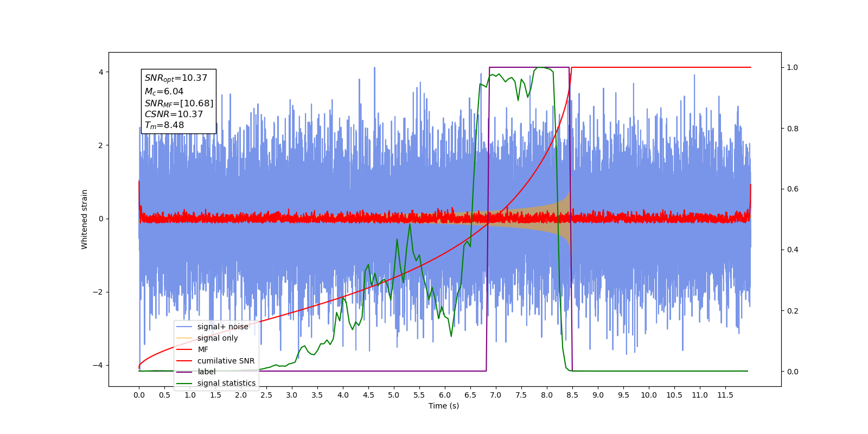Click the CSNR=10.37 annotation text
This screenshot has height=434, width=868.
pos(174,114)
